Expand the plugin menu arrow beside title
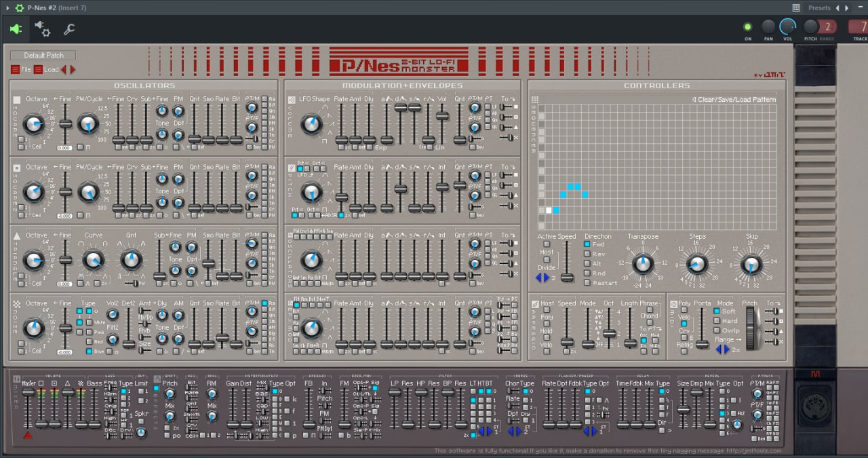This screenshot has width=868, height=458. (x=6, y=7)
